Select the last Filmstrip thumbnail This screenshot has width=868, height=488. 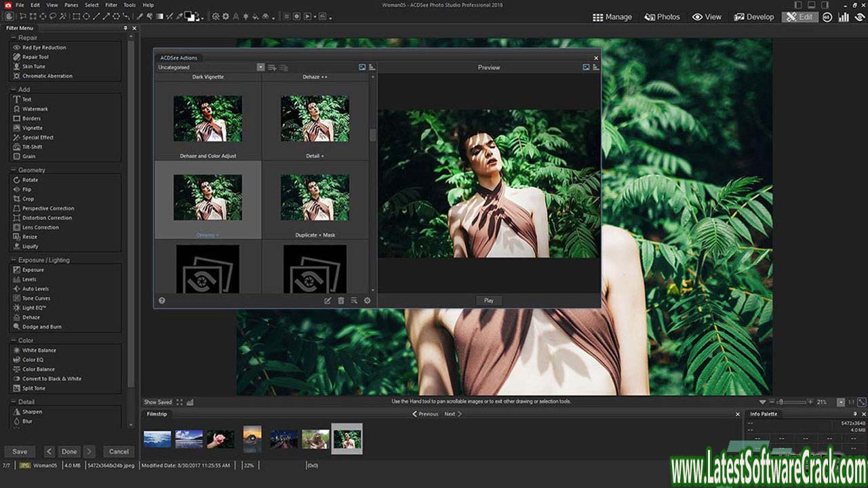[347, 437]
